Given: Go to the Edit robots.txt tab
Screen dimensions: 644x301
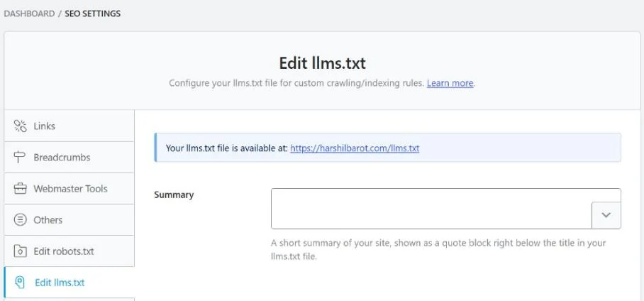Looking at the screenshot, I should click(69, 251).
